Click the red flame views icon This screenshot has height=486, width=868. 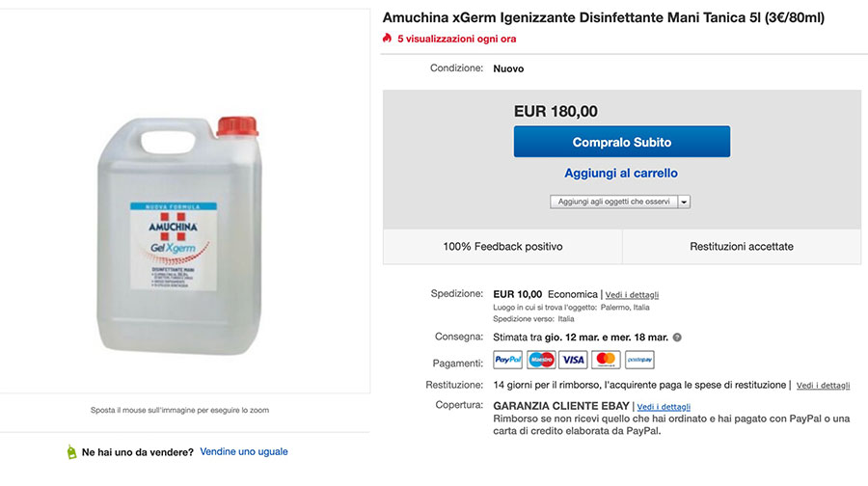[387, 39]
